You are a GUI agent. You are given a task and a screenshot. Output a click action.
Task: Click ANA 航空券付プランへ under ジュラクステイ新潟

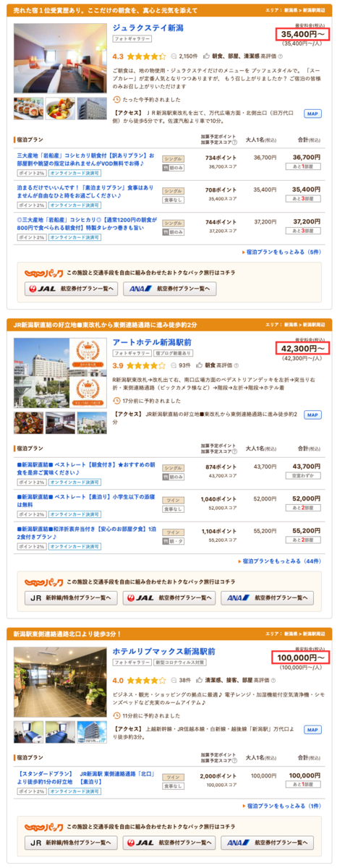[170, 288]
